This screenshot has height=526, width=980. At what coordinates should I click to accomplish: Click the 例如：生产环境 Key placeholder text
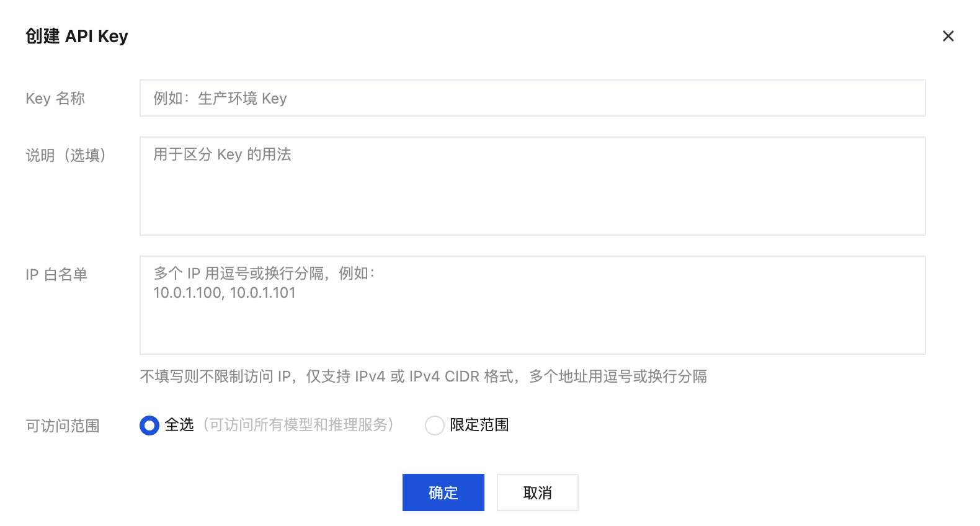click(x=220, y=99)
